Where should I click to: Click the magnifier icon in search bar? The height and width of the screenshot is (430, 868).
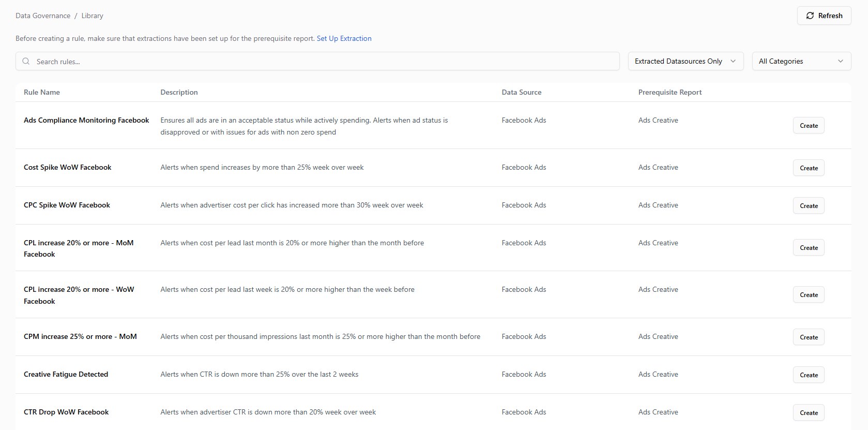tap(26, 62)
